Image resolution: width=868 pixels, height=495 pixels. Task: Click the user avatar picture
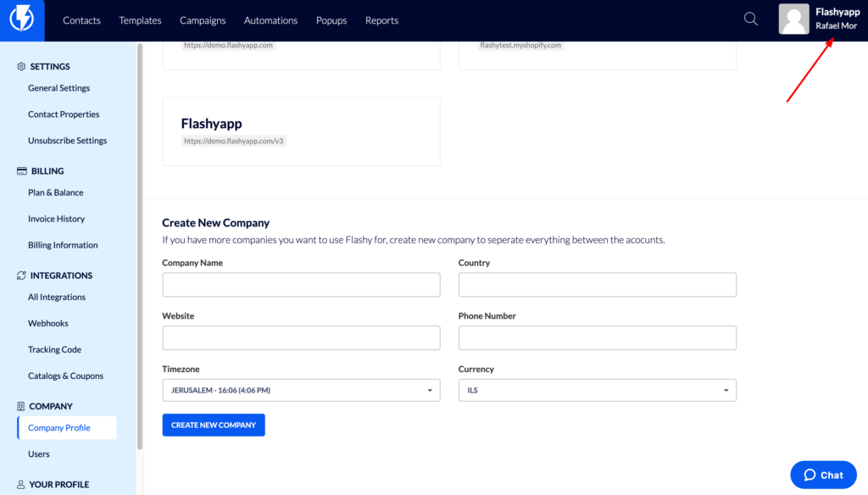click(x=793, y=19)
